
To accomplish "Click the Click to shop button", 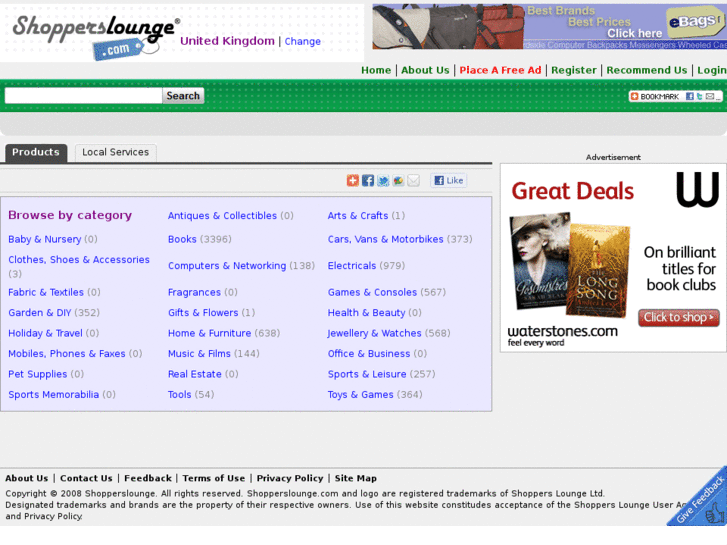I will pyautogui.click(x=678, y=318).
